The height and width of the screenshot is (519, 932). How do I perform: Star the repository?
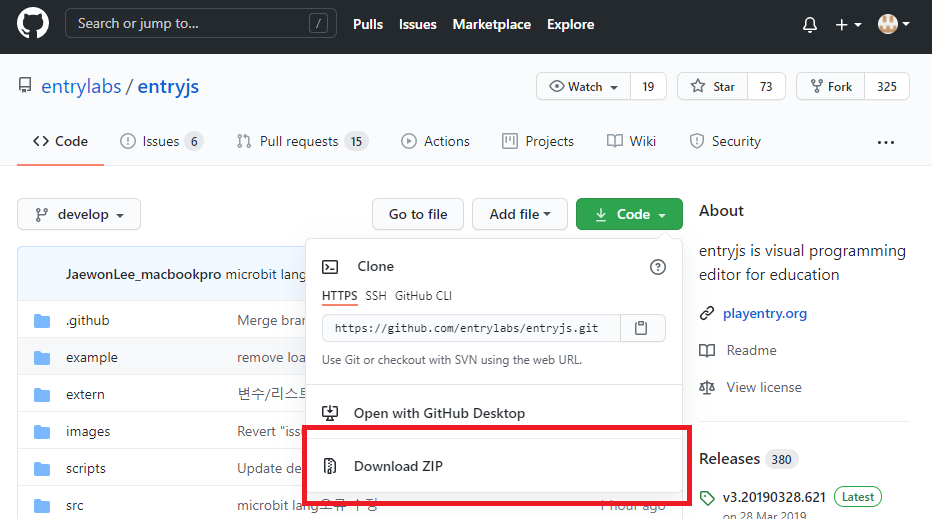pos(712,86)
